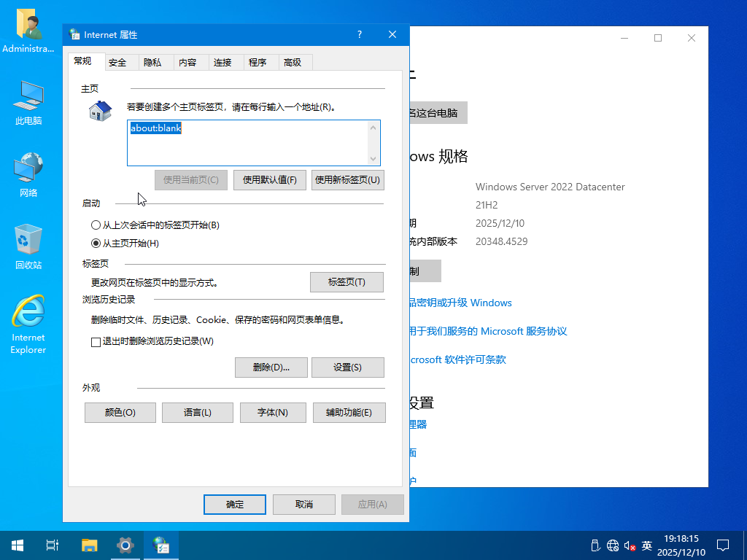Click the Start button
This screenshot has height=560, width=747.
[17, 545]
